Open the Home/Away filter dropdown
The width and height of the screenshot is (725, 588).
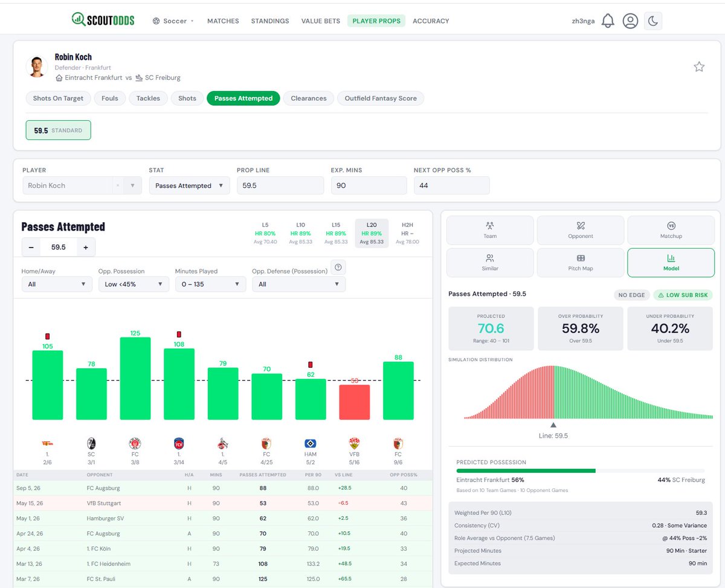pyautogui.click(x=57, y=284)
